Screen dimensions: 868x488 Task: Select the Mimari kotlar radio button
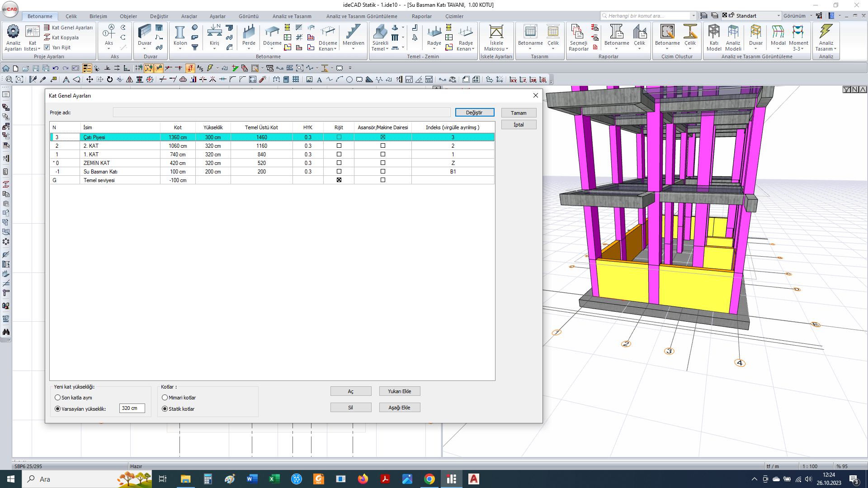click(x=165, y=398)
